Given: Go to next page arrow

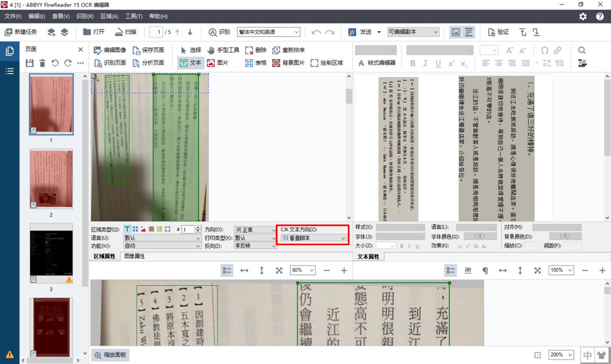Looking at the screenshot, I should point(190,32).
